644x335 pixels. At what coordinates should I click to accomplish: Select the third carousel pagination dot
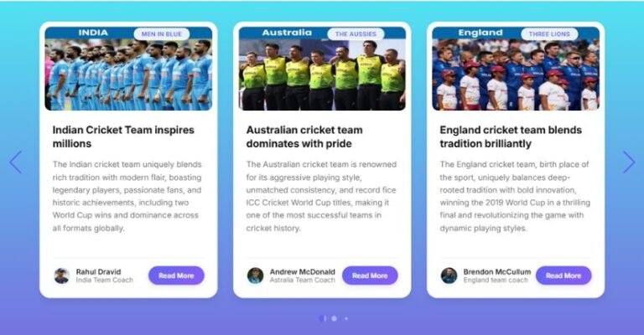click(x=346, y=318)
